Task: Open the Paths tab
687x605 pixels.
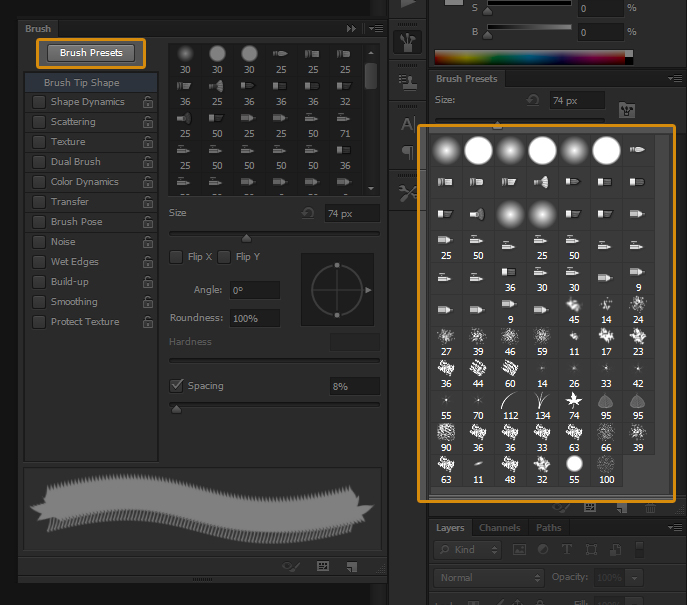Action: [x=548, y=527]
